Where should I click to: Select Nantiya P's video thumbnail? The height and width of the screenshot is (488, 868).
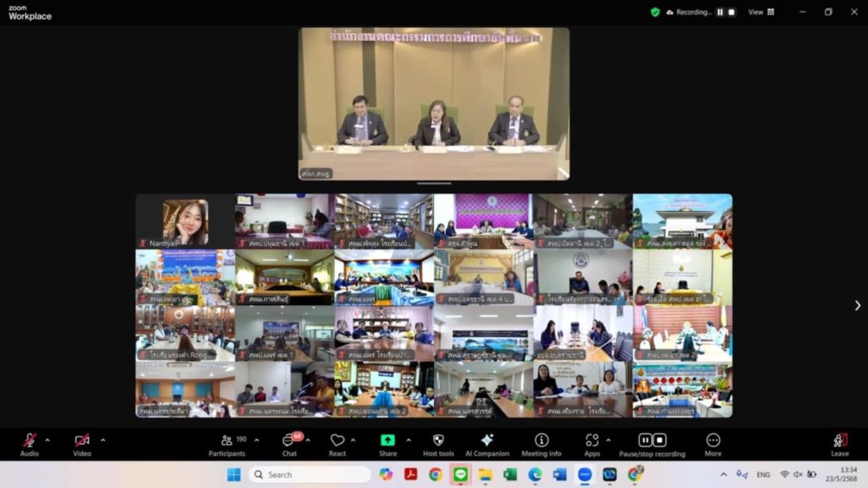coord(186,221)
